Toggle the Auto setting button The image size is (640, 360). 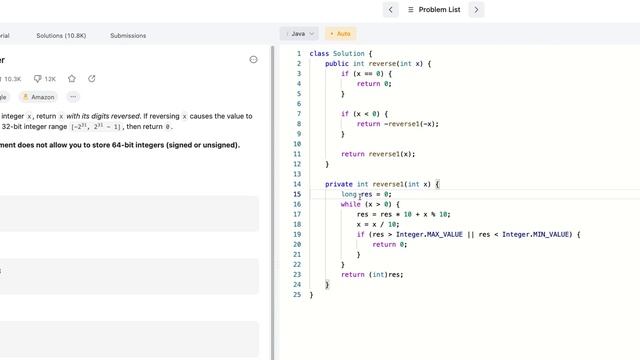point(340,34)
